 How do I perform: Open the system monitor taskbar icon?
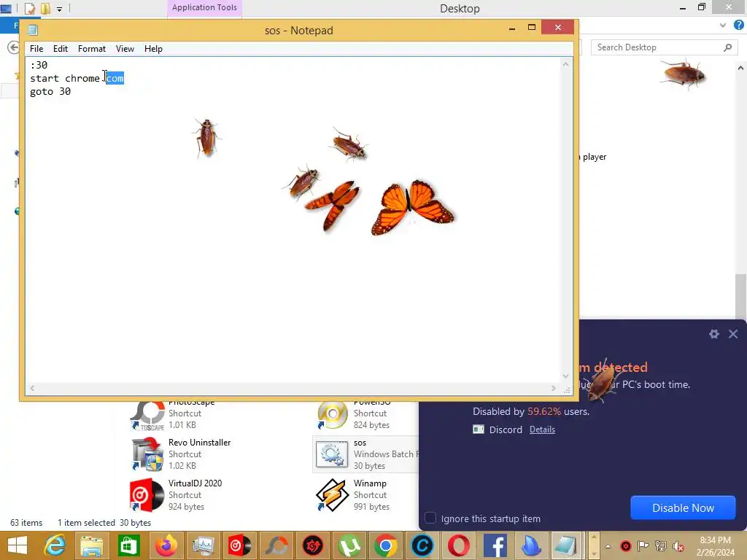(203, 545)
